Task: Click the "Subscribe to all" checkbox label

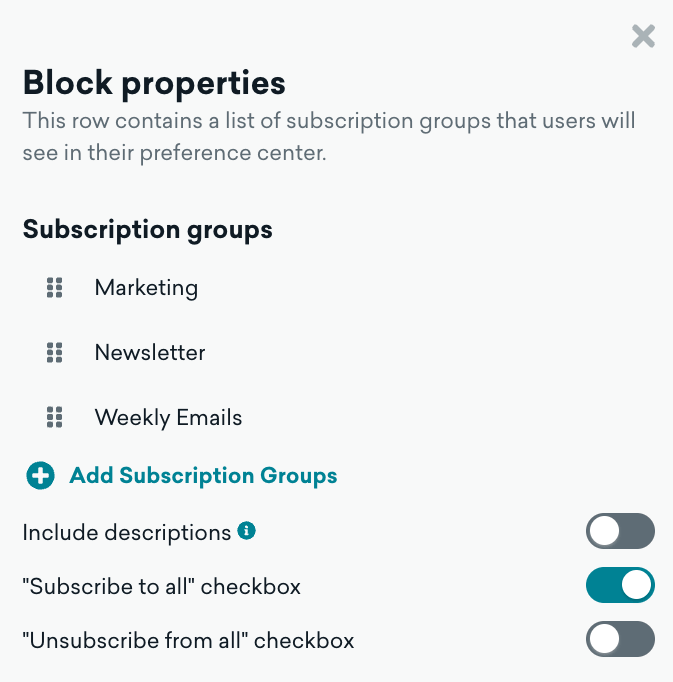Action: 161,587
